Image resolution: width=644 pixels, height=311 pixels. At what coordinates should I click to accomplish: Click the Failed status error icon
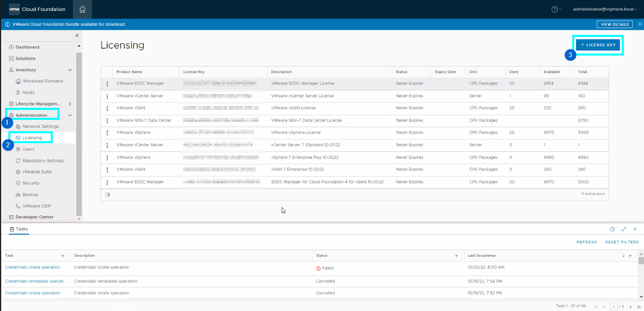[318, 269]
